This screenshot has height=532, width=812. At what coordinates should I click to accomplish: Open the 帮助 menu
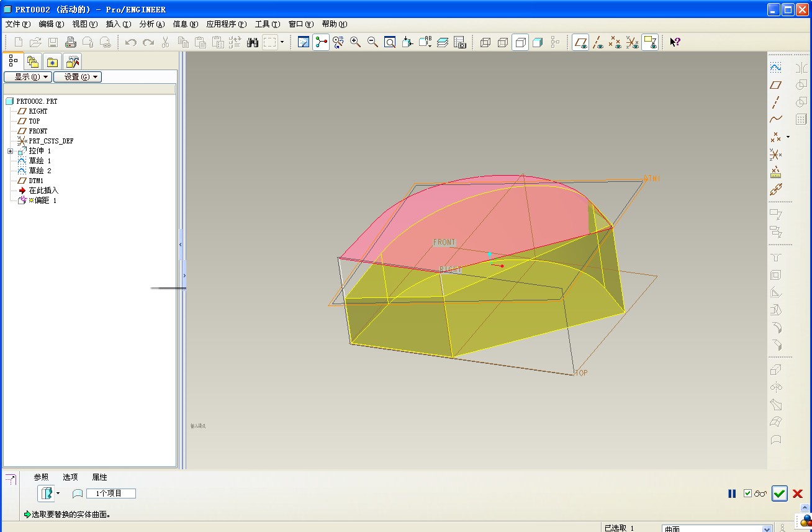335,24
